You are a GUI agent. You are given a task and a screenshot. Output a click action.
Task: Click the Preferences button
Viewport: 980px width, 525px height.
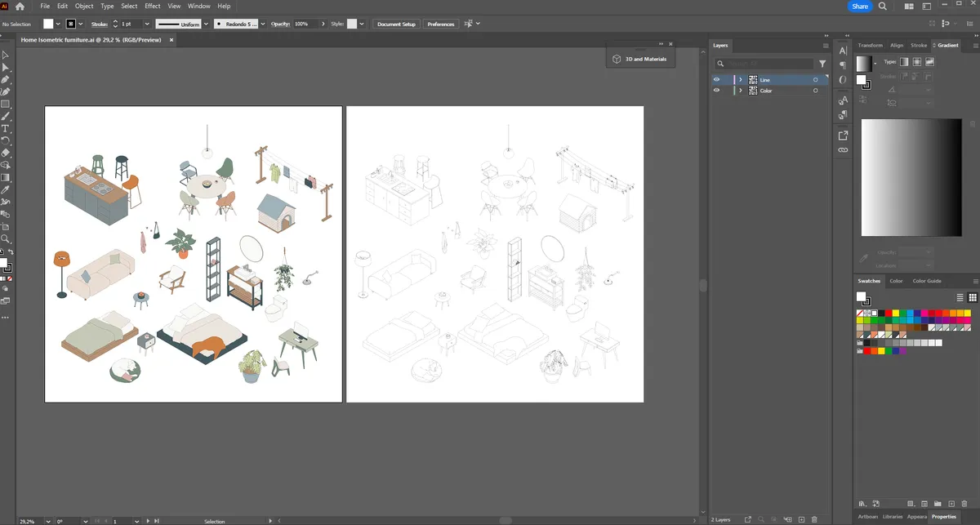coord(440,24)
